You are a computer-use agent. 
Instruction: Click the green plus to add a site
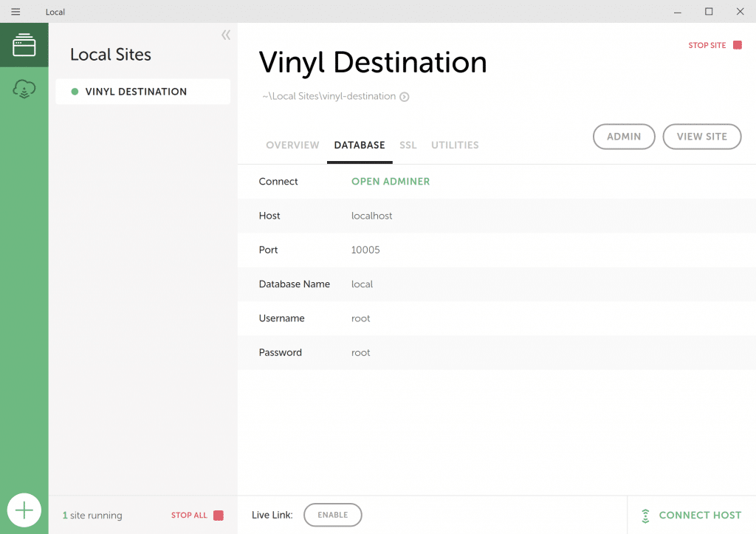(24, 510)
